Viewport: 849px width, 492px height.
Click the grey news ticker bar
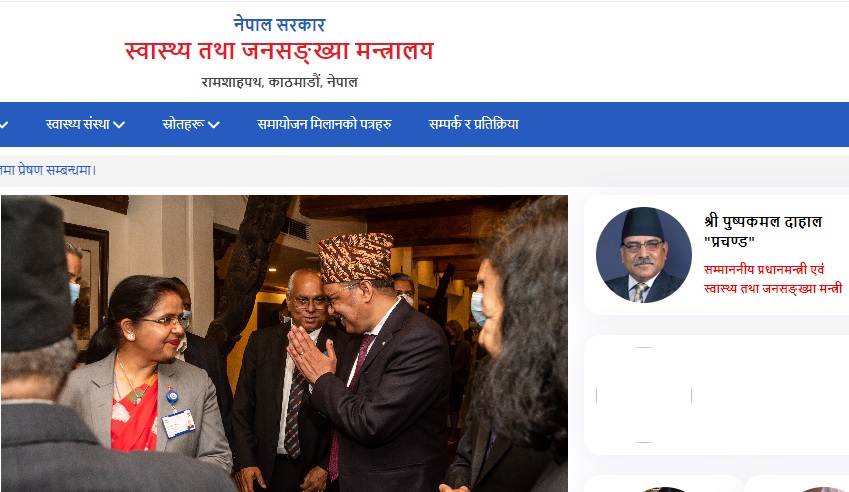[424, 171]
